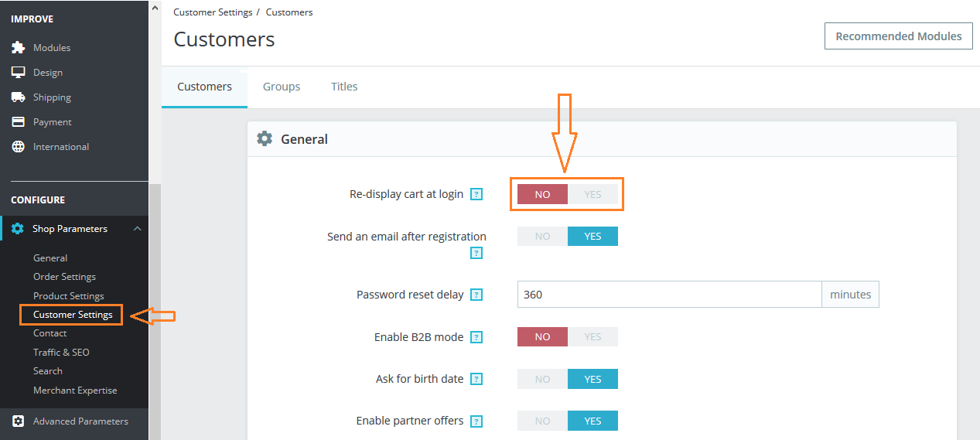Viewport: 980px width, 440px height.
Task: Switch Ask for birth date to NO
Action: tap(542, 379)
